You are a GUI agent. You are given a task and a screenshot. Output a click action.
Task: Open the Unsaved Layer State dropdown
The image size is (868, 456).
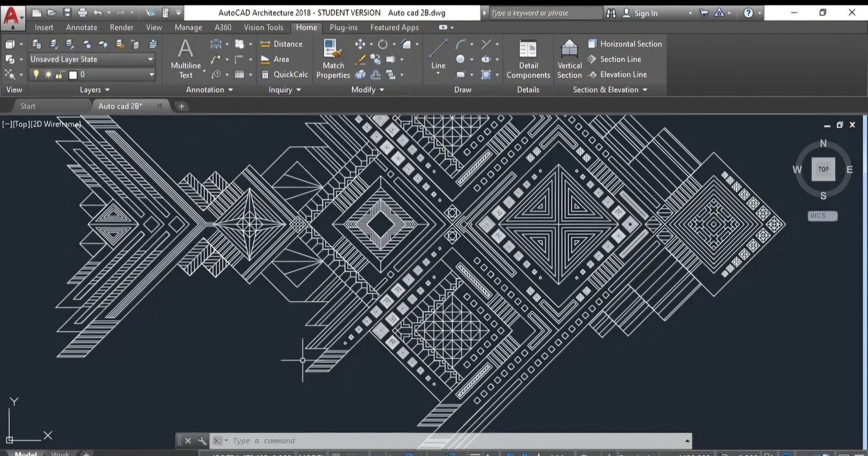pyautogui.click(x=92, y=59)
